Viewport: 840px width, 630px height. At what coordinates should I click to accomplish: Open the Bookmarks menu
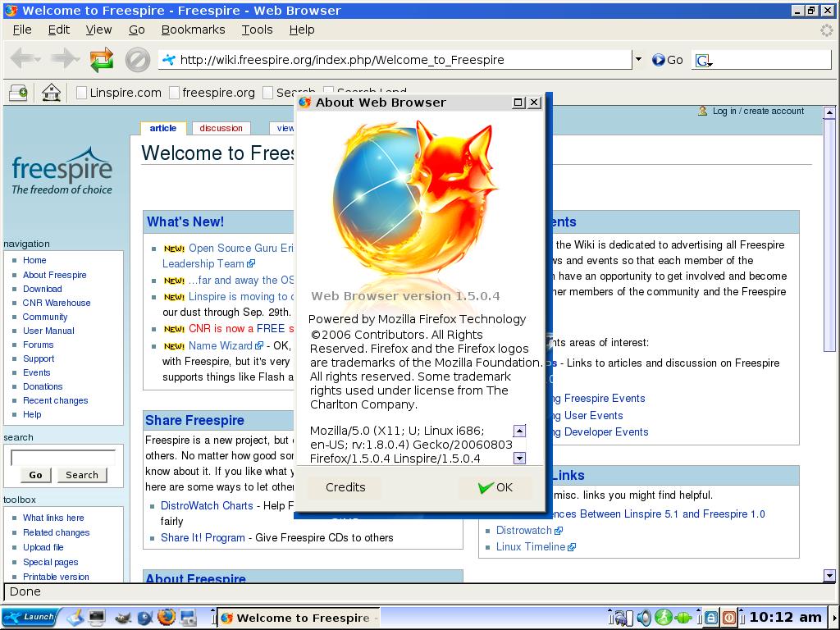click(193, 30)
